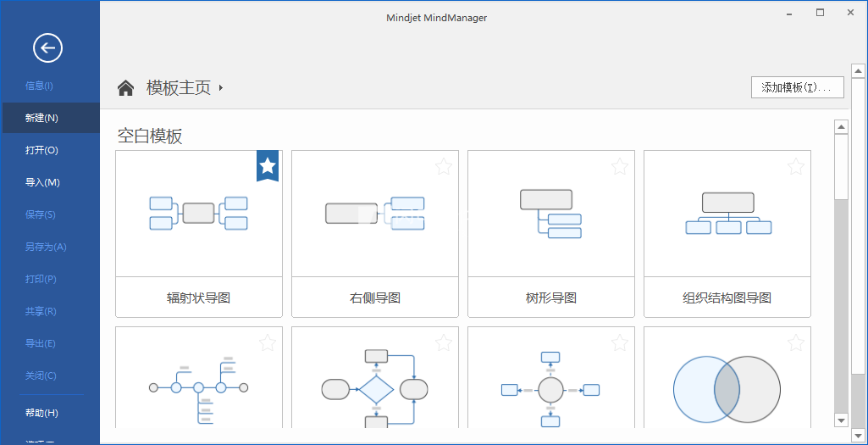868x445 pixels.
Task: Click the scrollbar down arrow
Action: 841,420
